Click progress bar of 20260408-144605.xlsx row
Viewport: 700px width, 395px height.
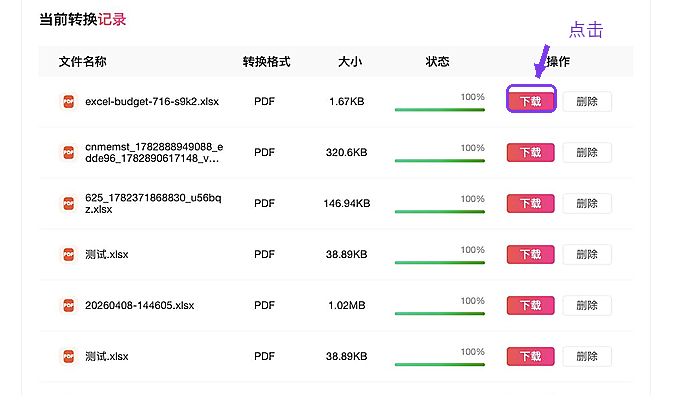(440, 314)
